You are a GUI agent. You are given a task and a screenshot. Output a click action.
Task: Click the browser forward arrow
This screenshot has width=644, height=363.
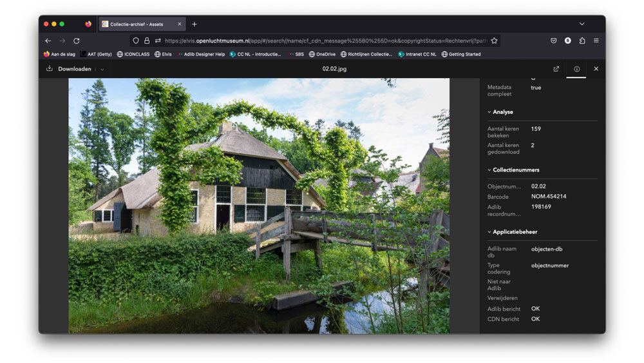coord(62,41)
